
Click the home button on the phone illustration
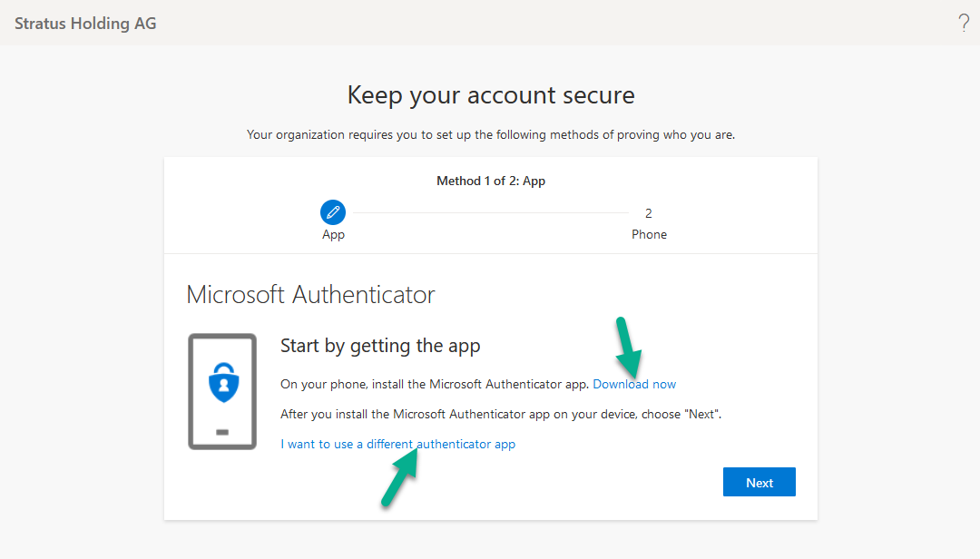coord(222,432)
